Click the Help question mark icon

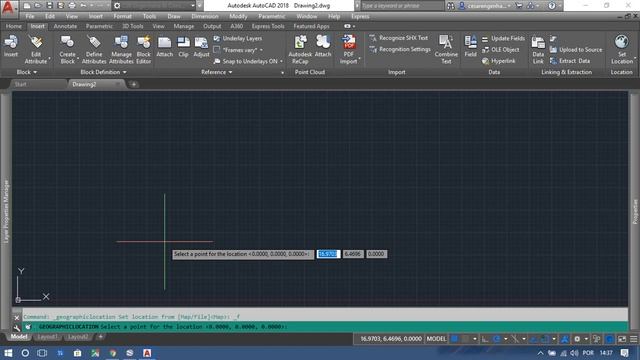[x=552, y=6]
